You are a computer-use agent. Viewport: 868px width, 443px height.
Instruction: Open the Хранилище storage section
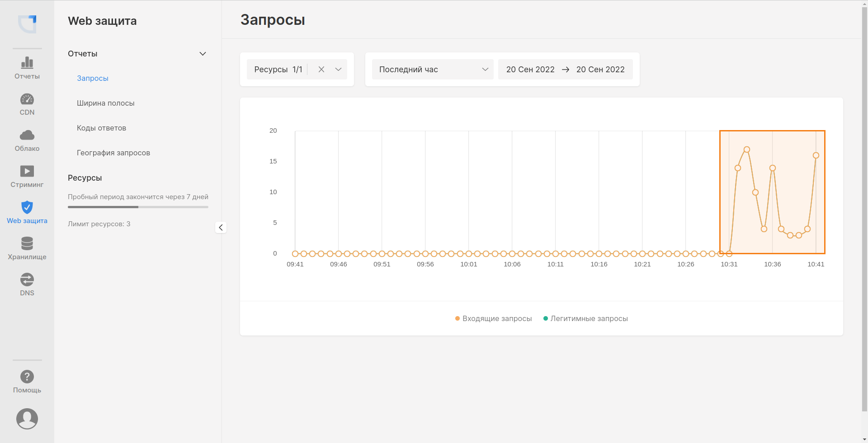coord(27,249)
